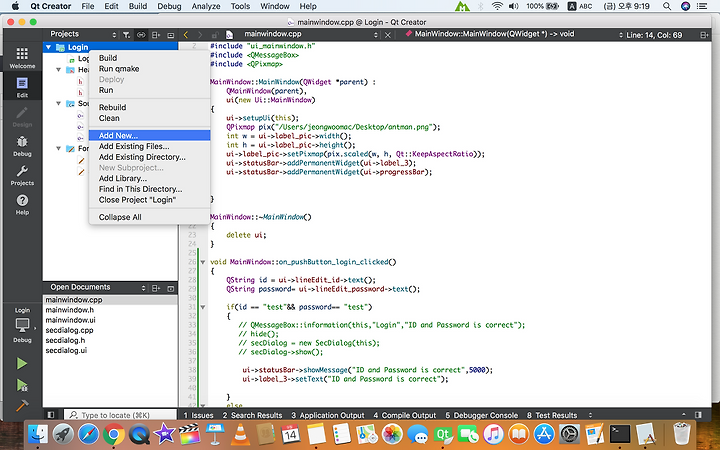Collapse the Headers folder
The image size is (720, 450).
click(58, 70)
